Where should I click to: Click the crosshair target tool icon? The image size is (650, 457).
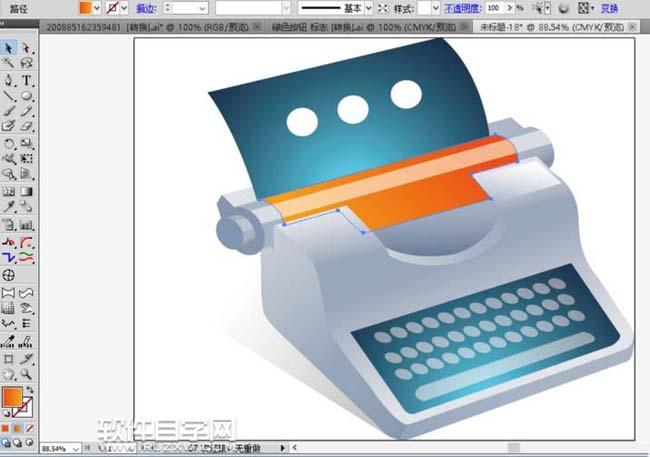(x=8, y=275)
